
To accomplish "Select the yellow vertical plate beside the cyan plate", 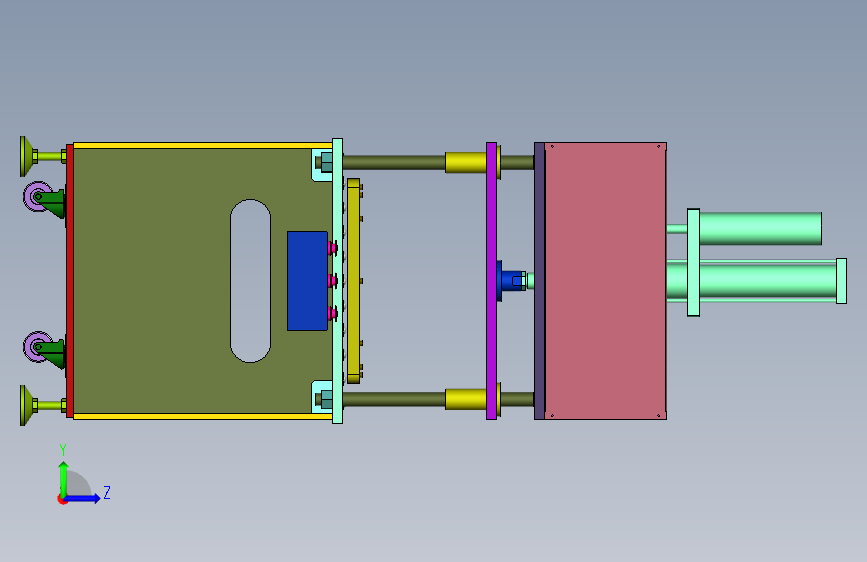I will pyautogui.click(x=354, y=281).
